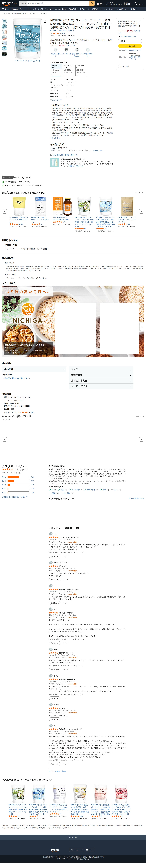This screenshot has width=146, height=868.
Task: Click さらに安い価格について知らせる?
Action: coord(17,378)
